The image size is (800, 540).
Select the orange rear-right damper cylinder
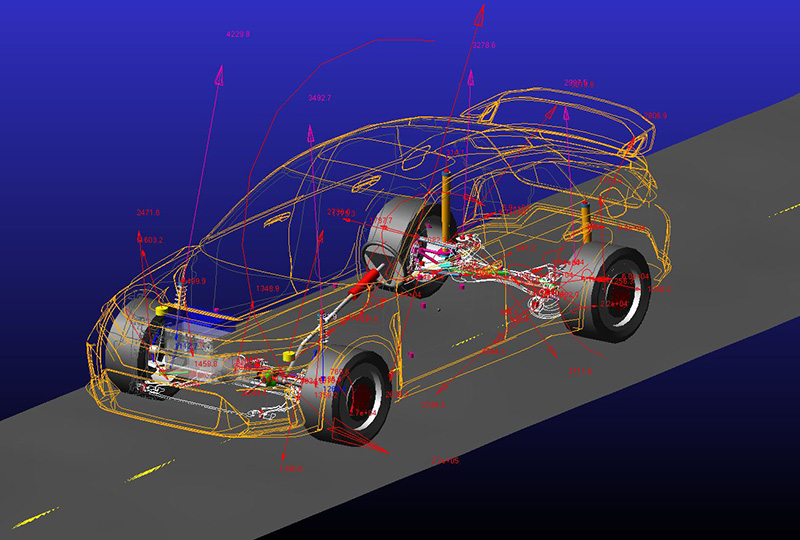583,224
